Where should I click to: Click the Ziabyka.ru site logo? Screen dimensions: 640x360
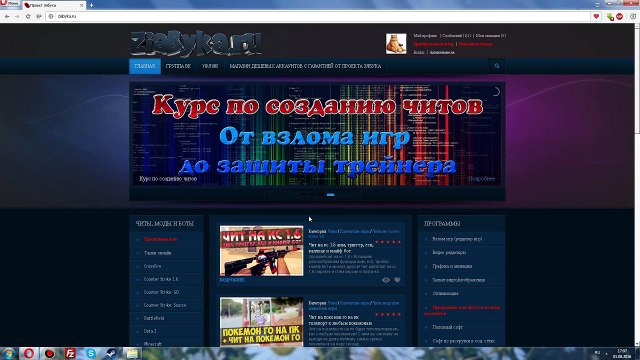(196, 43)
